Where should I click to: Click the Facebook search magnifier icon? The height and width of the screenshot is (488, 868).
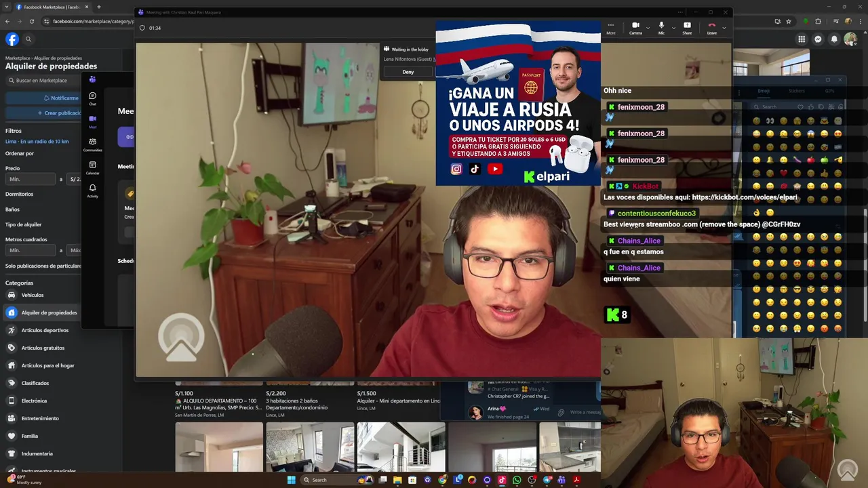28,39
